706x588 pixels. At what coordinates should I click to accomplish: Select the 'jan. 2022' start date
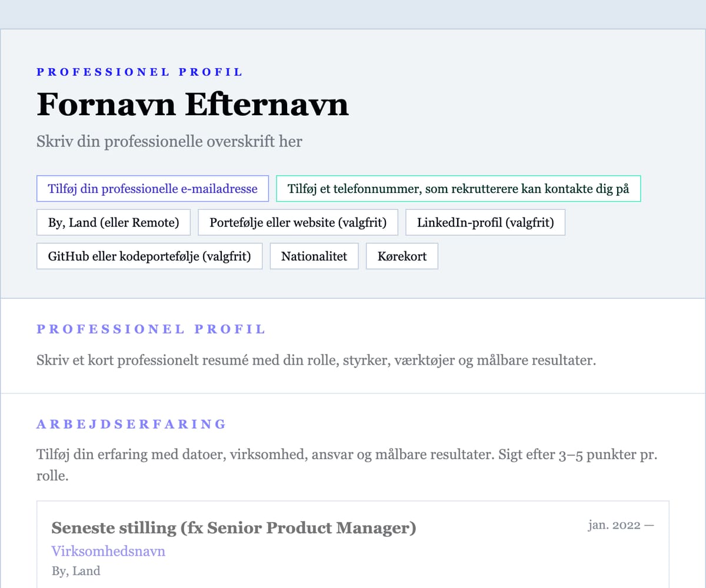[x=614, y=526]
